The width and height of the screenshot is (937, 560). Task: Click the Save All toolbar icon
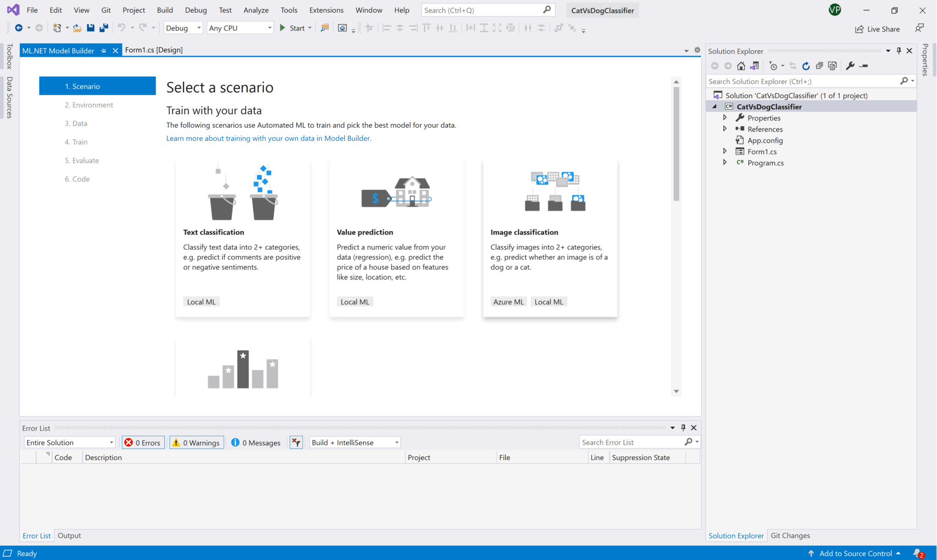tap(104, 27)
